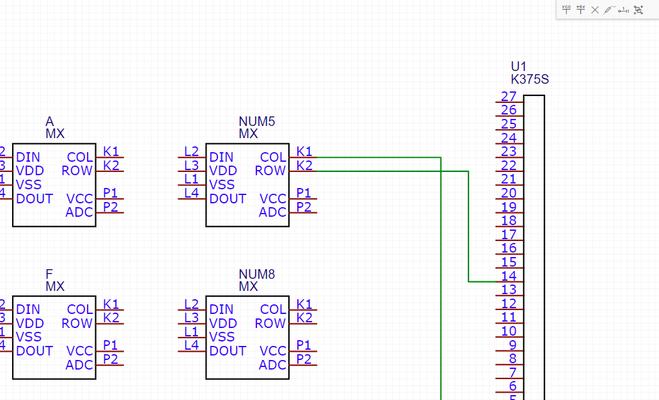Click the K1 COL pin of NUM5
Screen dimensions: 659x400
(x=303, y=153)
